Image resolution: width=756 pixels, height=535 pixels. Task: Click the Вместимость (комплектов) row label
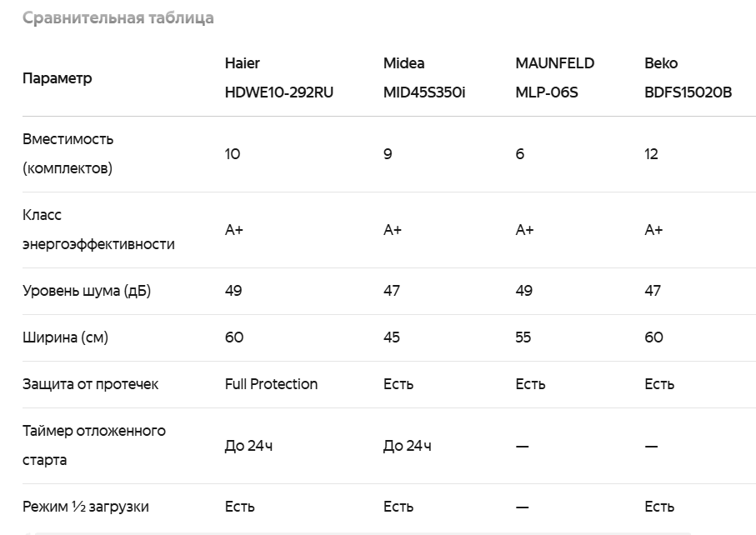point(68,154)
